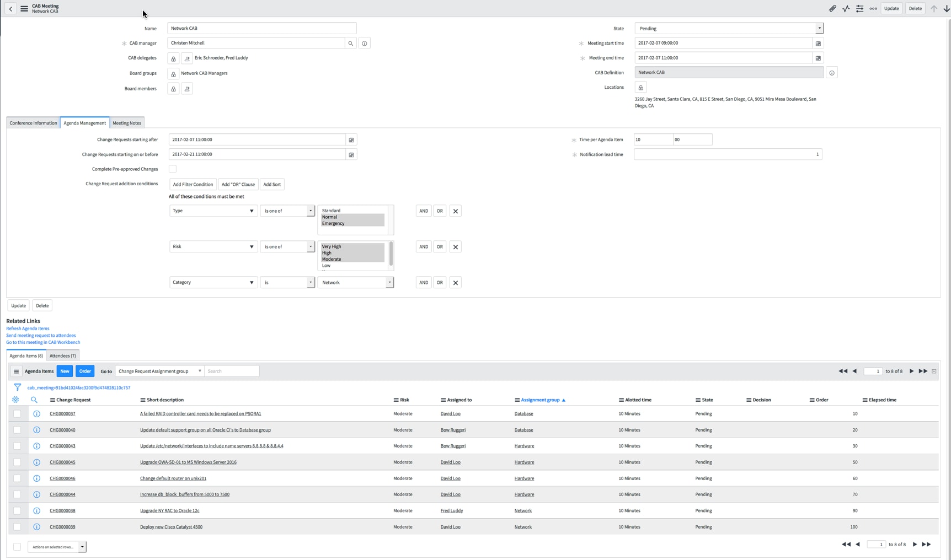This screenshot has width=951, height=560.
Task: Open the activity stream icon
Action: pos(846,8)
